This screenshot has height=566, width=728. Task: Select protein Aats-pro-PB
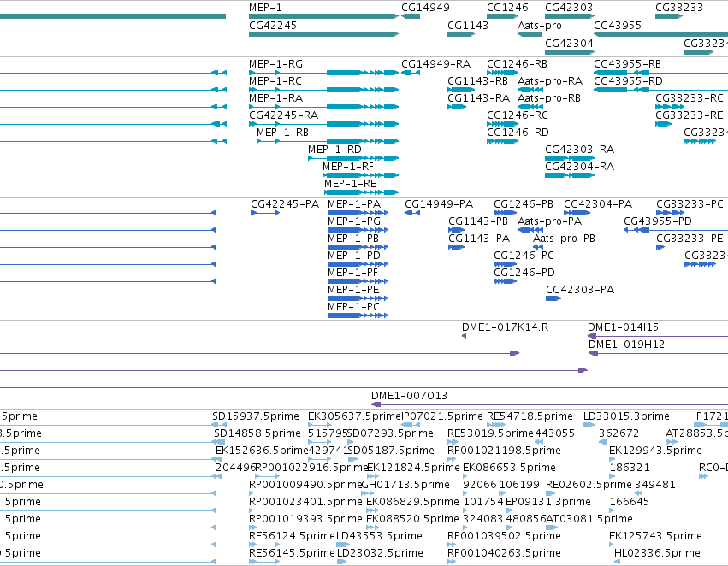click(x=564, y=239)
